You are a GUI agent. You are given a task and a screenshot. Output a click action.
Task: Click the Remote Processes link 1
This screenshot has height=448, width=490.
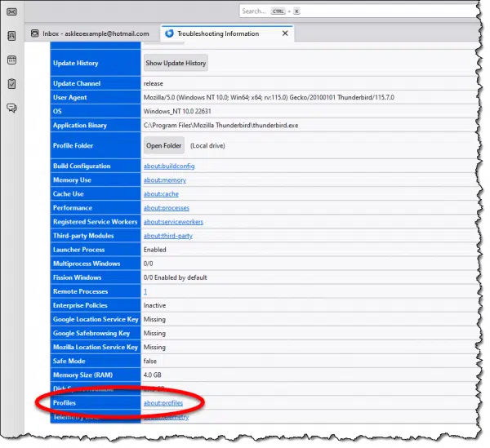coord(145,291)
